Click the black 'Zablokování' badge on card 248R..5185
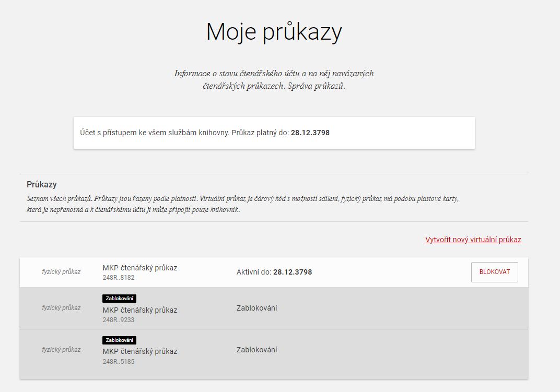Image resolution: width=560 pixels, height=392 pixels. pos(120,340)
